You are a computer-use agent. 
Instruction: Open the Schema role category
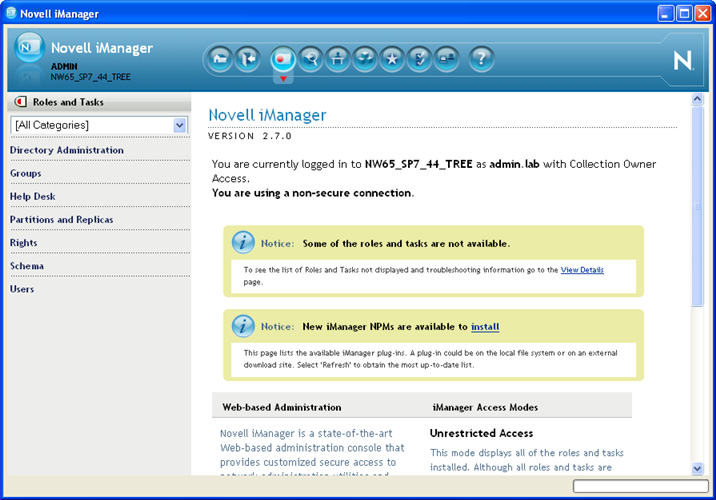pyautogui.click(x=26, y=266)
